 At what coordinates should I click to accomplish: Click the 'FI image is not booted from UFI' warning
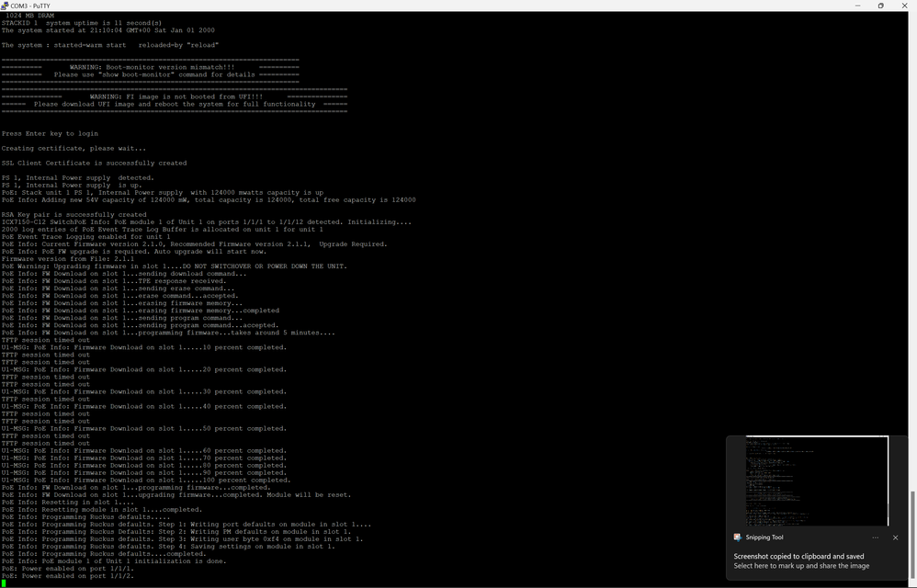[x=179, y=96]
